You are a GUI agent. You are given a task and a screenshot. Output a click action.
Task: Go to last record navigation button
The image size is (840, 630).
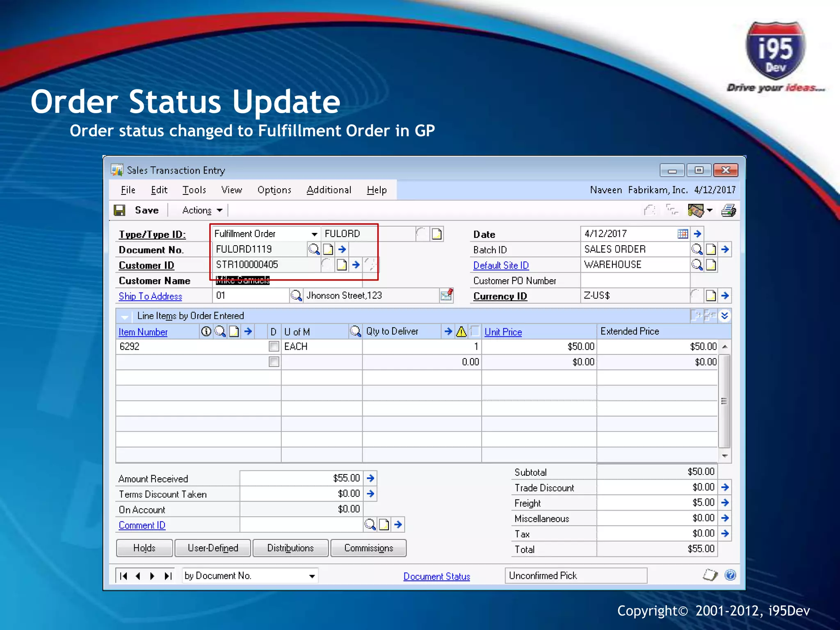(x=168, y=576)
